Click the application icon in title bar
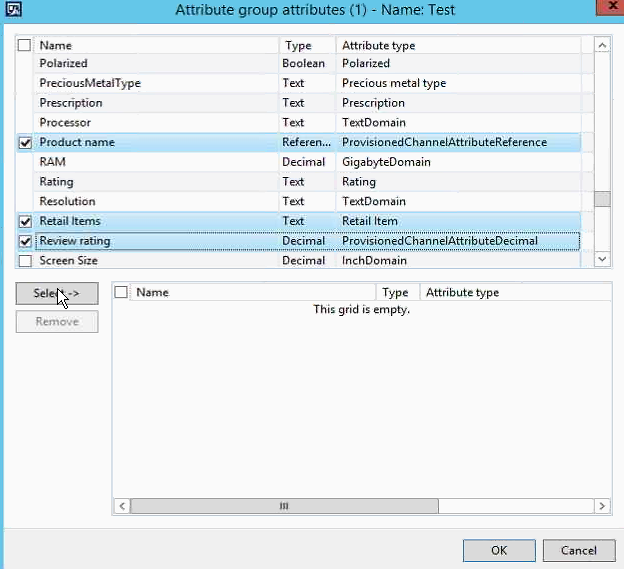Image resolution: width=624 pixels, height=569 pixels. [13, 9]
